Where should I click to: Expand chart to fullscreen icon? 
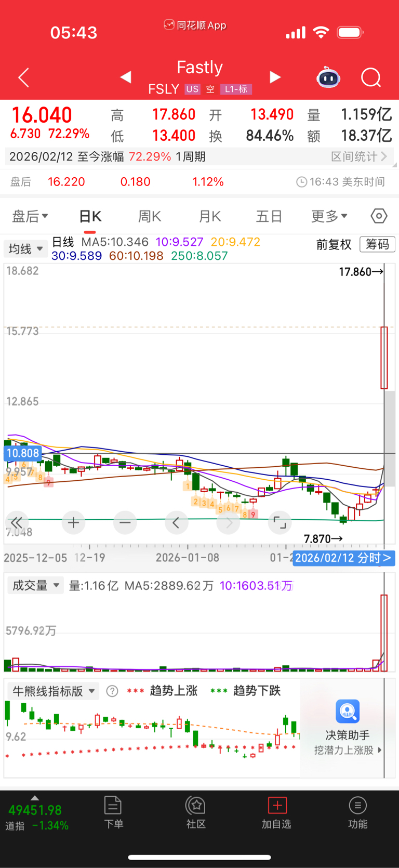point(280,522)
